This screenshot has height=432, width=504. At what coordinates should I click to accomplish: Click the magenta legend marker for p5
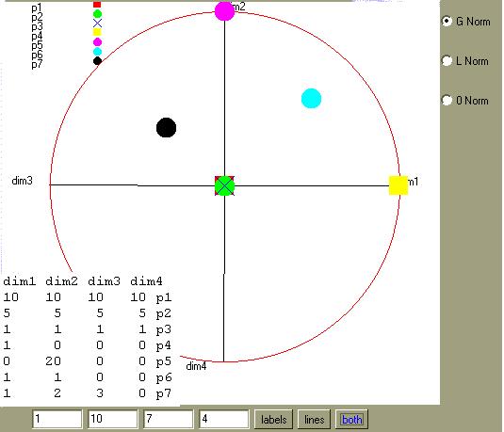pos(97,42)
